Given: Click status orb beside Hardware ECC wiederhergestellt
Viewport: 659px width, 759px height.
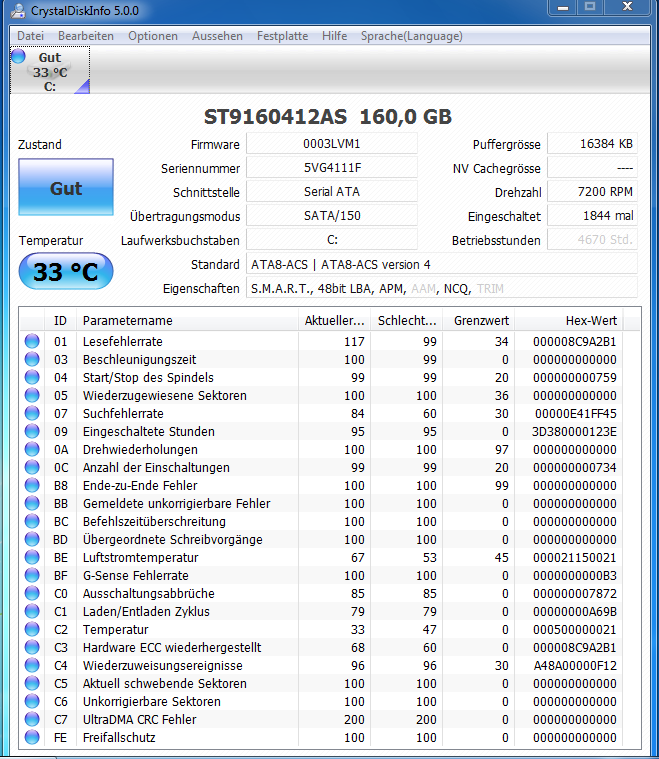Looking at the screenshot, I should [x=32, y=647].
